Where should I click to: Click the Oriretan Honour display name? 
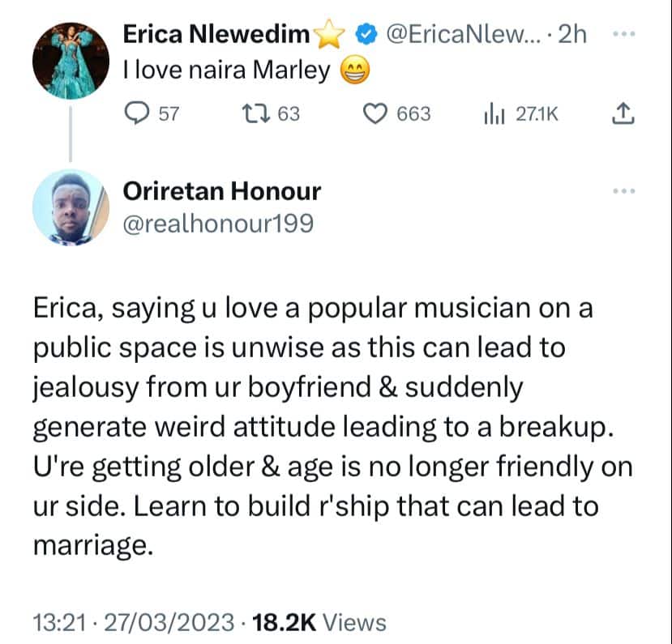coord(221,191)
